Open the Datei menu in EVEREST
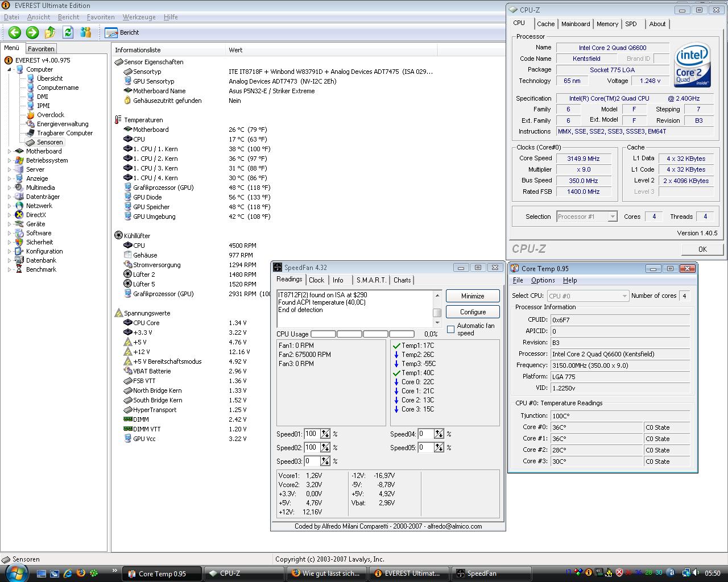This screenshot has height=582, width=728. (x=11, y=17)
